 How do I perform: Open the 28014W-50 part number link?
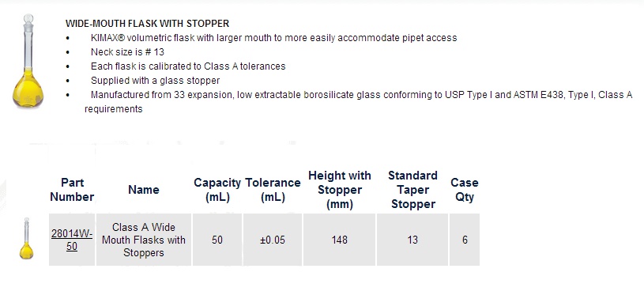point(72,240)
